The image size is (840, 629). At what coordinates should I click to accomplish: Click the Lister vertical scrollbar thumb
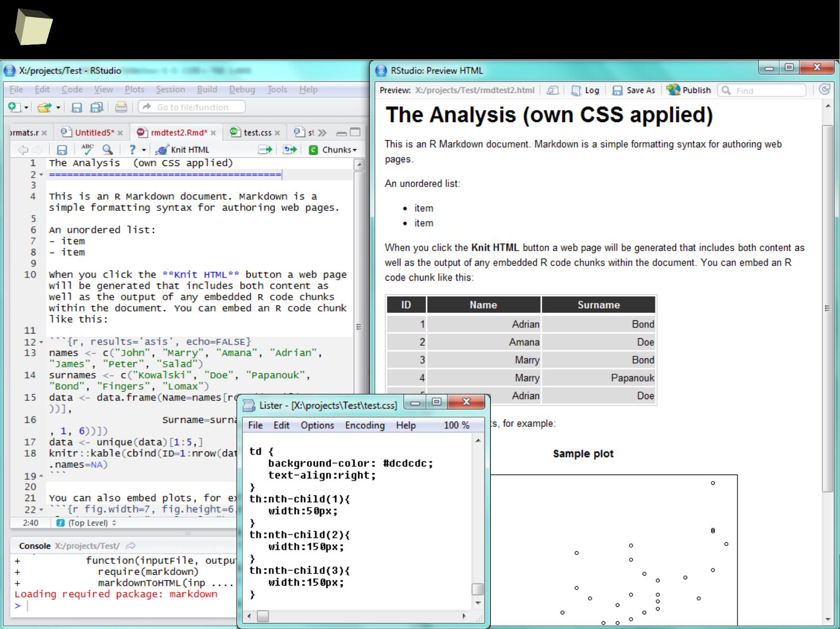[478, 589]
